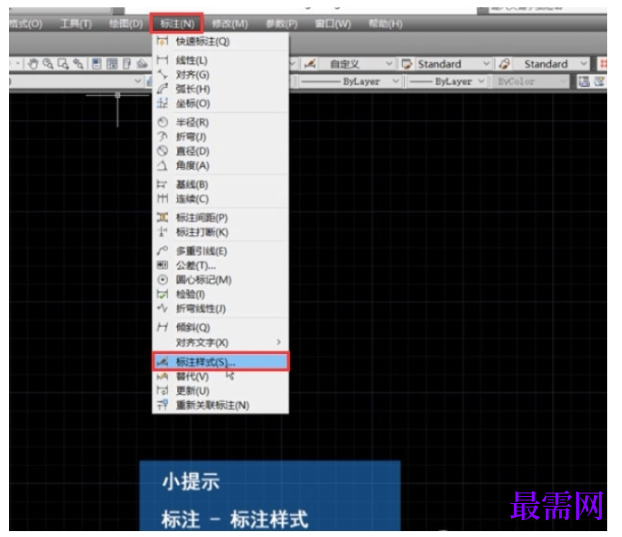Open the 参数(P) parametric menu
Viewport: 622px width, 537px height.
click(x=282, y=24)
